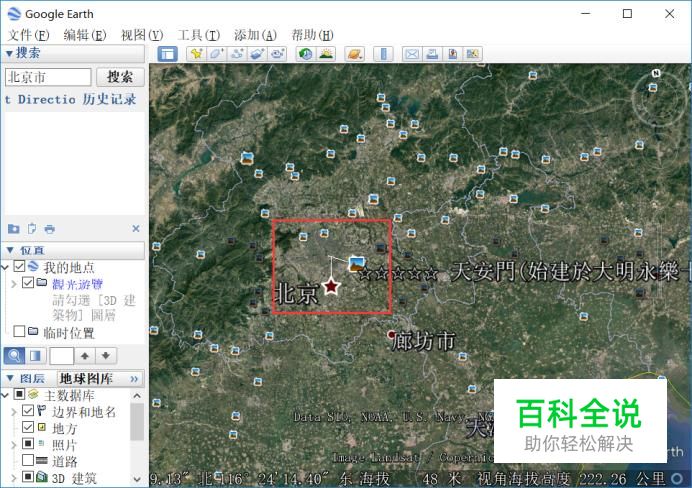Click the Langfang city red dot marker
The height and width of the screenshot is (488, 692).
click(x=391, y=335)
